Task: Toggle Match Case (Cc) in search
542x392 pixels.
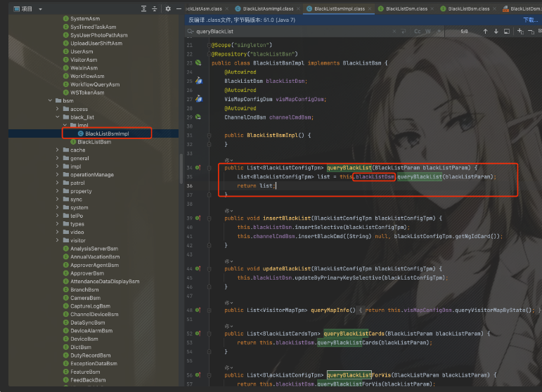Action: point(418,32)
